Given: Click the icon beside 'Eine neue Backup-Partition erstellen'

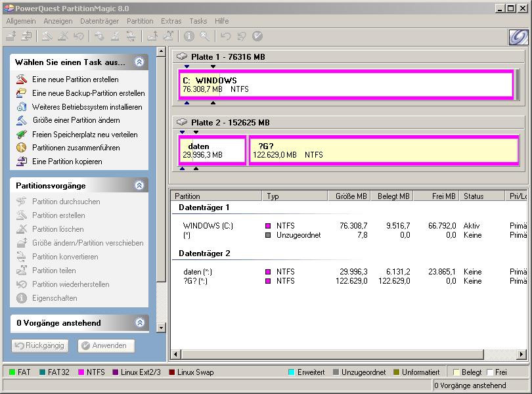Looking at the screenshot, I should [22, 93].
